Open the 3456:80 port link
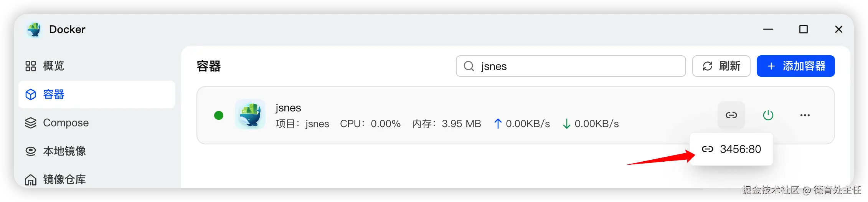Image resolution: width=868 pixels, height=202 pixels. pos(731,149)
